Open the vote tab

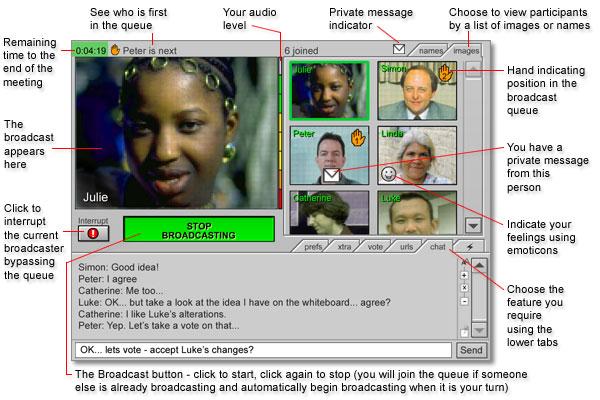[x=376, y=246]
